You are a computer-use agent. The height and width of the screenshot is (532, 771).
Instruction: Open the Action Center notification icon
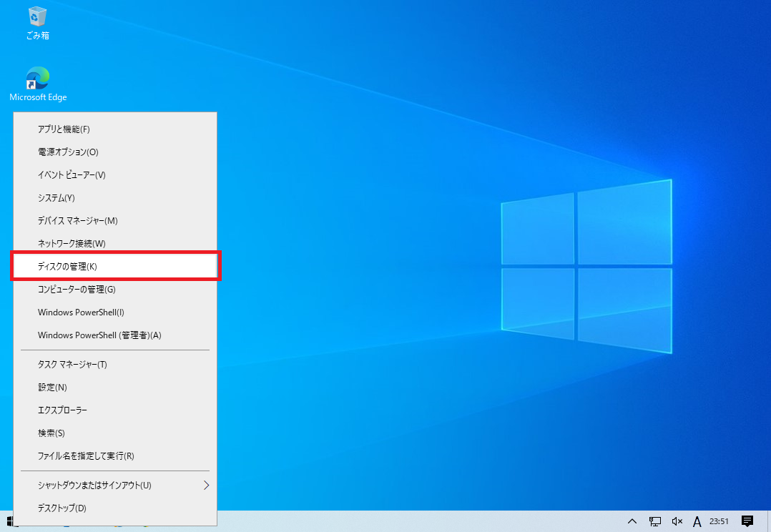(747, 521)
